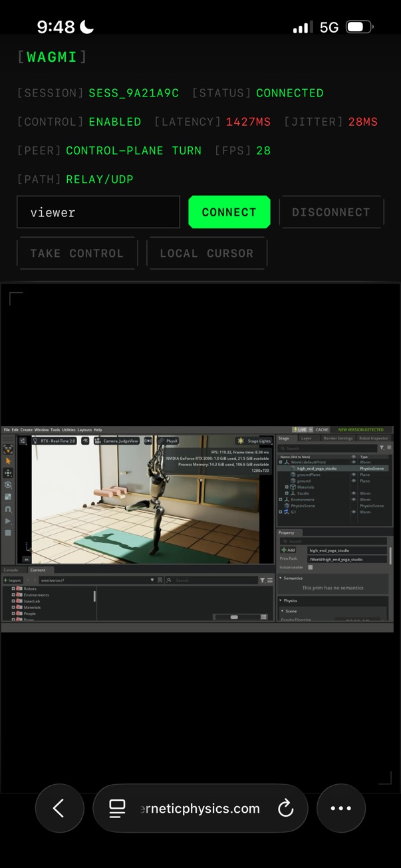Click the NEW VERSION DETECTED notice
Screen dimensions: 401x868
(x=360, y=430)
